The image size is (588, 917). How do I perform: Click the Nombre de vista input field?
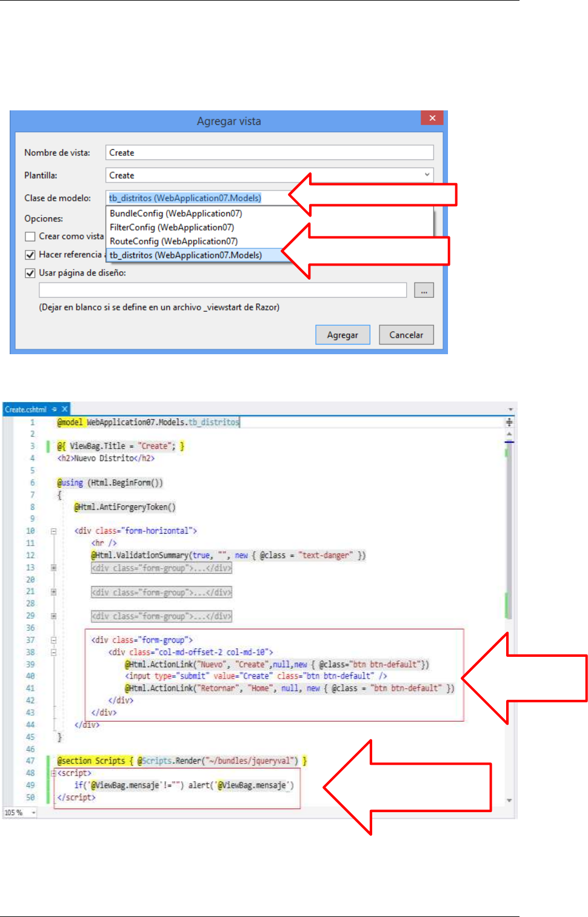tap(270, 152)
